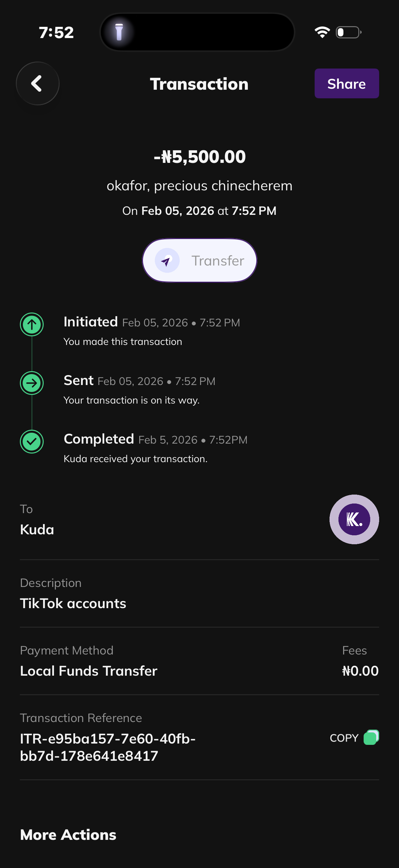The image size is (399, 868).
Task: Tap the Wi-Fi status icon
Action: tap(322, 32)
